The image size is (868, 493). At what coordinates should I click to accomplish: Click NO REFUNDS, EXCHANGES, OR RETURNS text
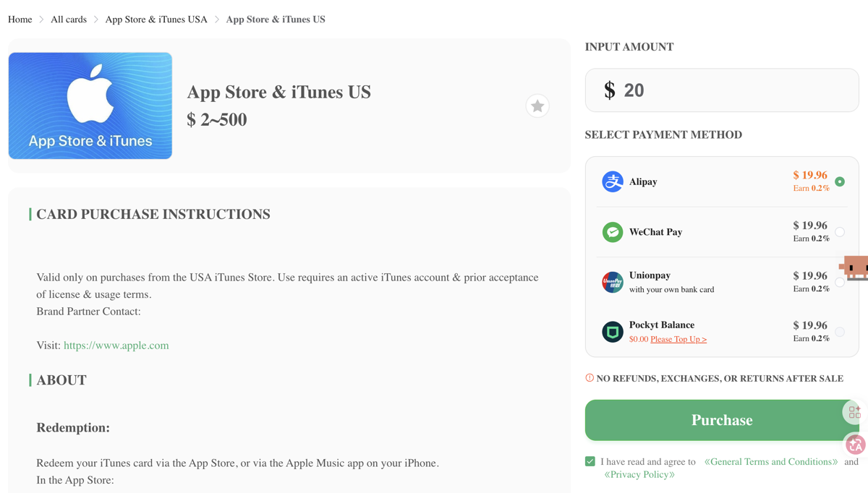[x=720, y=379]
